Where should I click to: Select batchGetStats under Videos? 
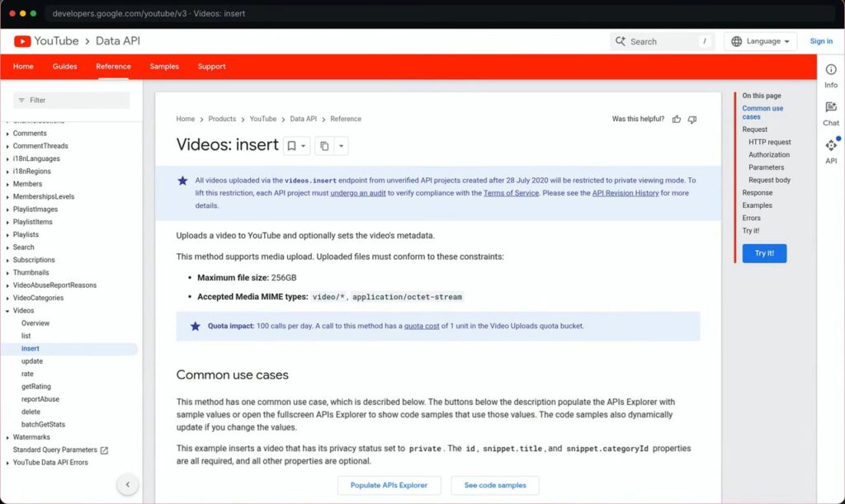[x=43, y=425]
